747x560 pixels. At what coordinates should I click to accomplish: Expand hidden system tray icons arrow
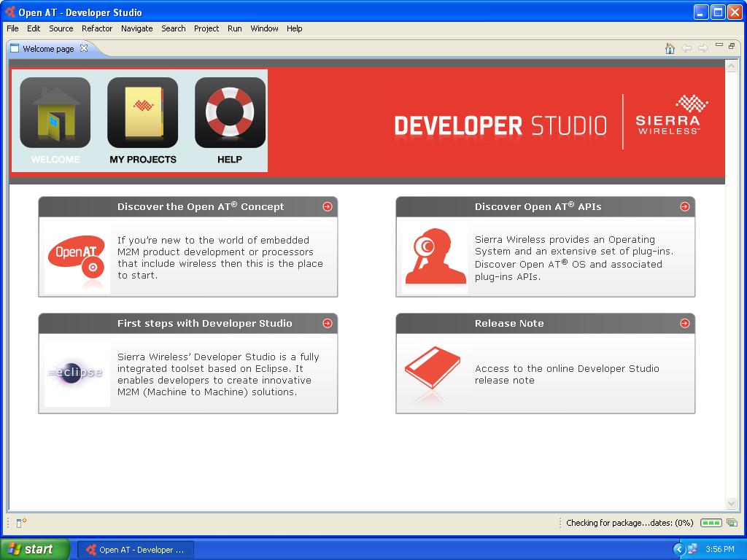point(678,549)
